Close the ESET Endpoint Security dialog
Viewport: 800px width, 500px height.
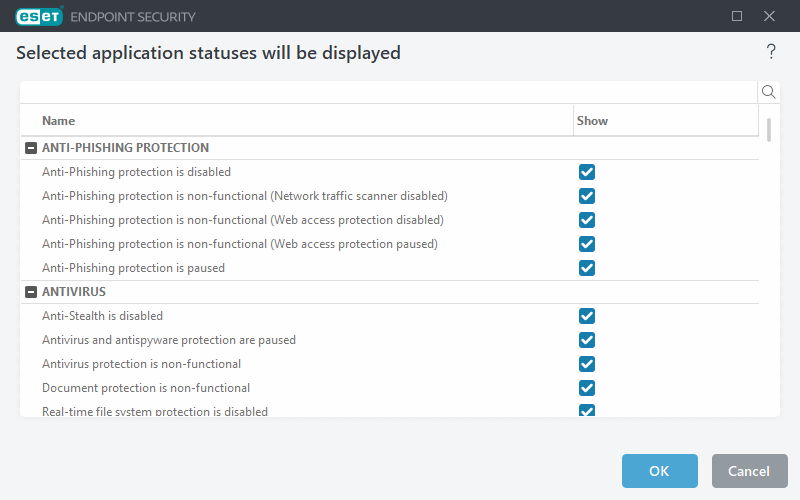click(769, 16)
